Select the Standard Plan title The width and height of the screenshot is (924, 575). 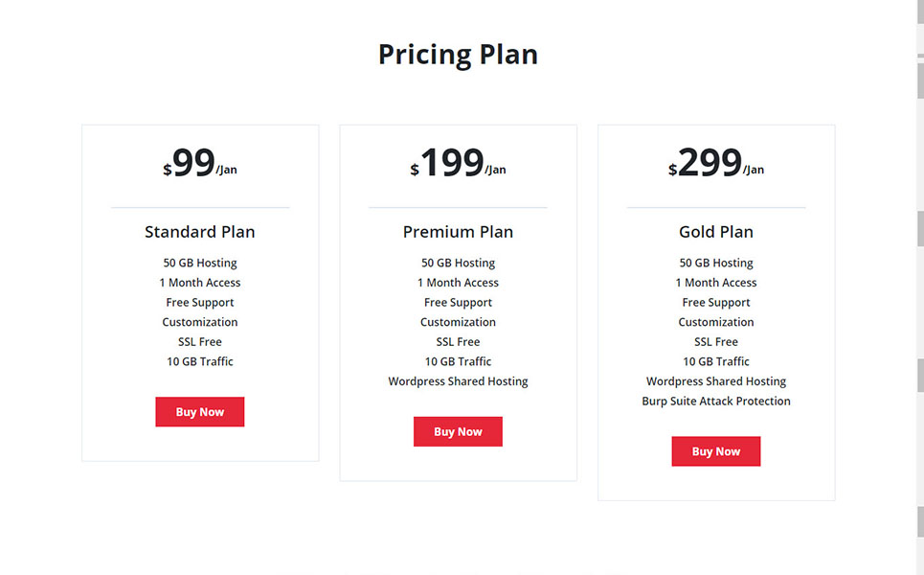pyautogui.click(x=200, y=232)
